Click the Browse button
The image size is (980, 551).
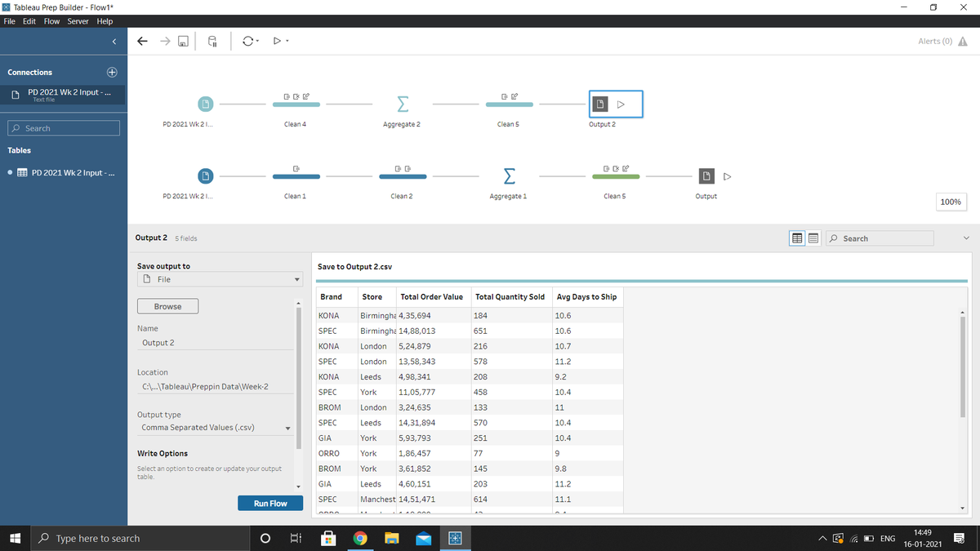point(167,306)
